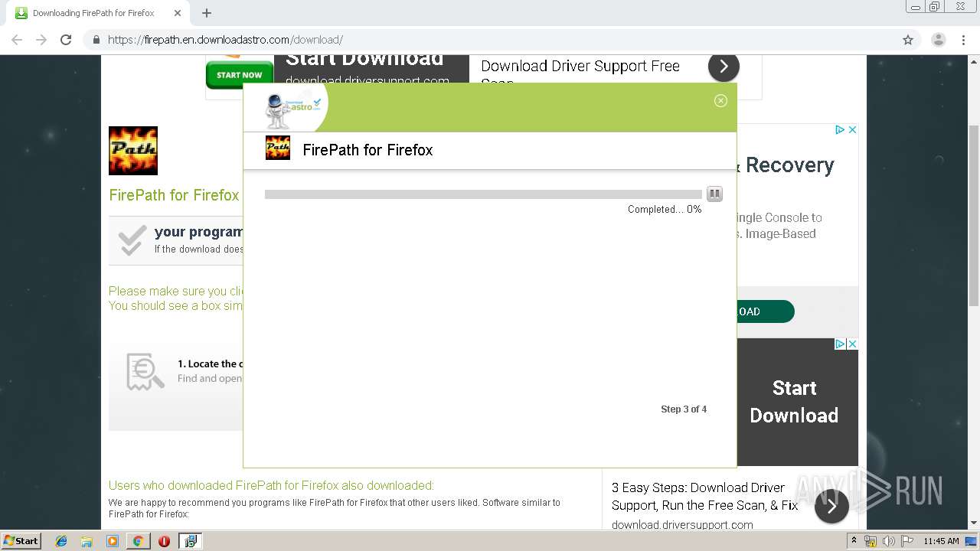The width and height of the screenshot is (980, 551).
Task: Launch Internet Explorer from taskbar
Action: tap(61, 541)
